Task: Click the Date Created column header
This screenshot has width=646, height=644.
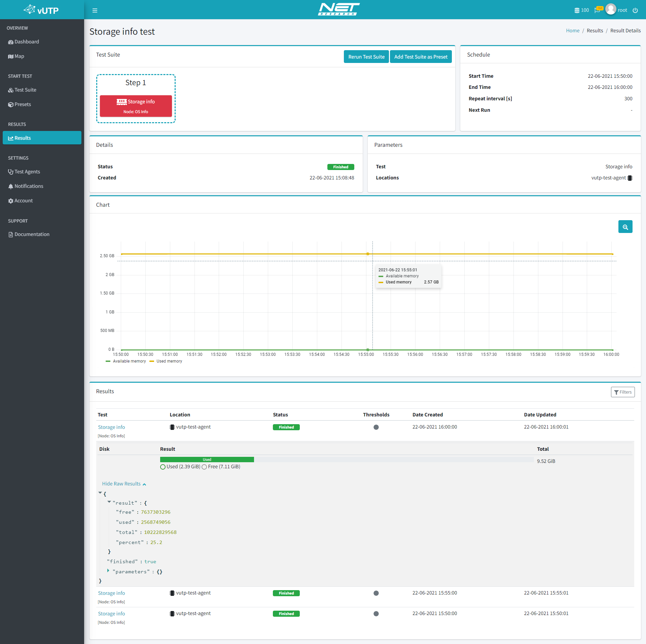Action: tap(428, 415)
